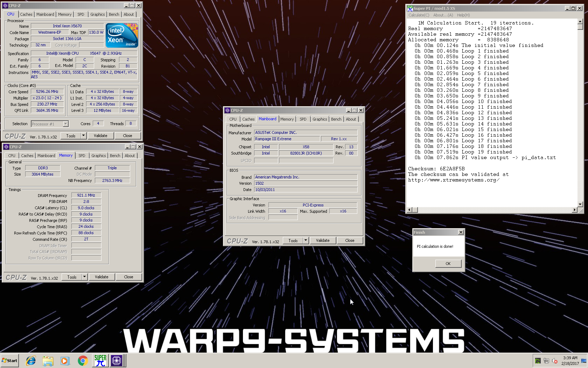Screen dimensions: 588x368
Task: Click Show desktop icon at far right
Action: click(x=584, y=361)
